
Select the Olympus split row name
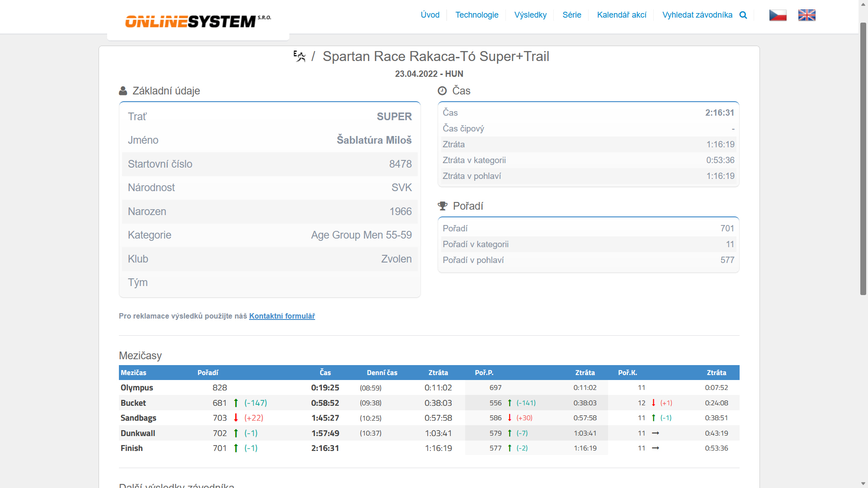point(137,388)
